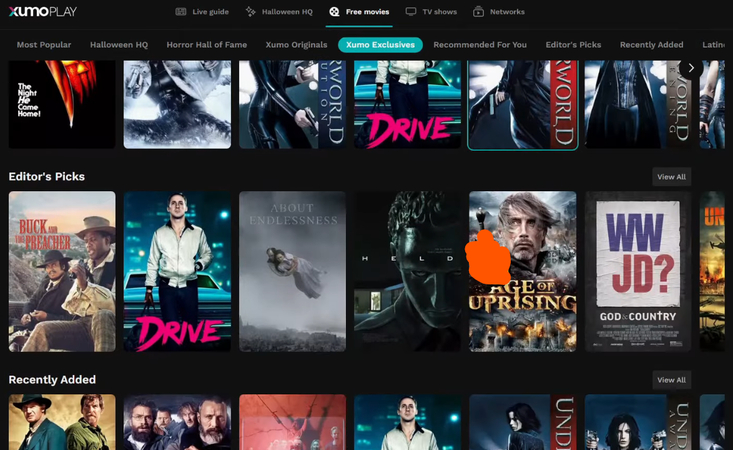Image resolution: width=733 pixels, height=450 pixels.
Task: Open the God & Country movie poster
Action: tap(637, 271)
